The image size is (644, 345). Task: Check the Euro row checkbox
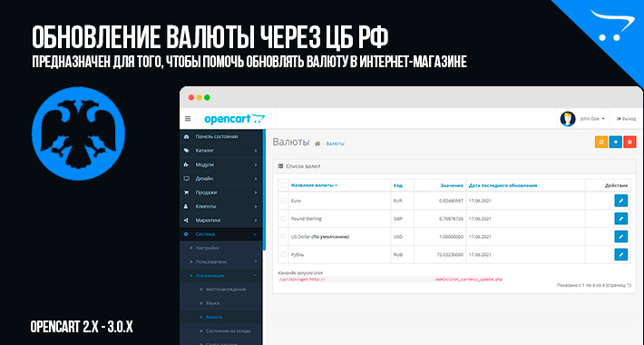point(283,201)
